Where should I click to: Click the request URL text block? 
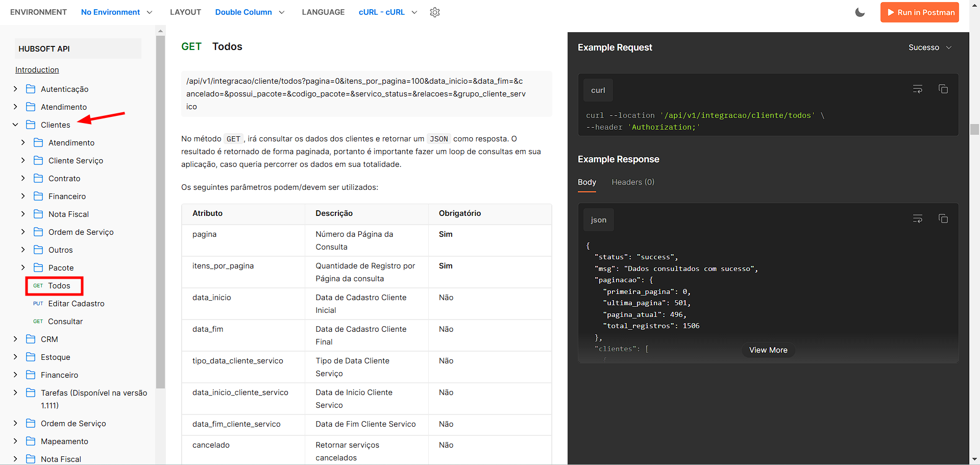pos(366,94)
